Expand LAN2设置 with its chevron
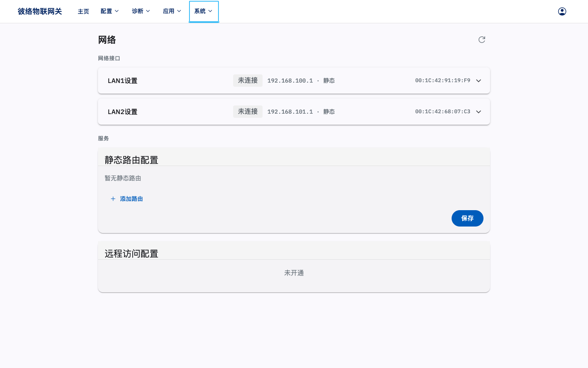Screen dimensions: 588x368 [479, 112]
